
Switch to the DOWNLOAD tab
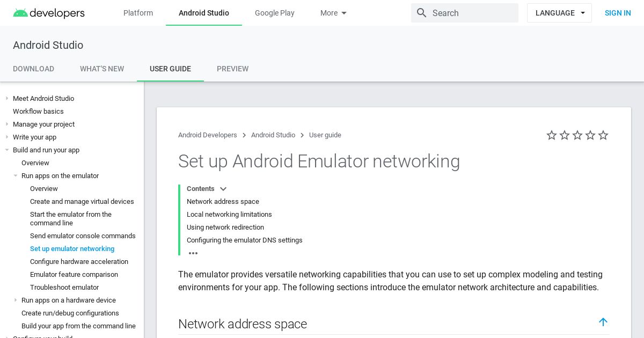click(x=33, y=69)
